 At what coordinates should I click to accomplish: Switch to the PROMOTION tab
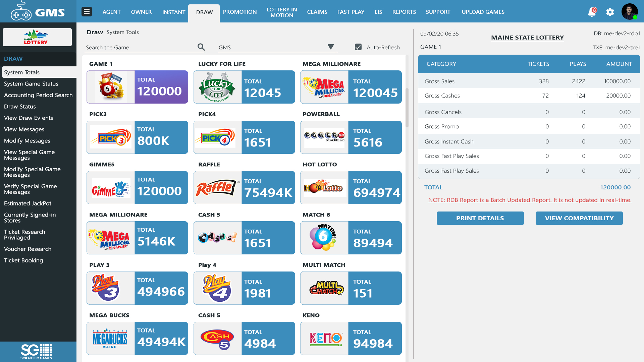[239, 12]
